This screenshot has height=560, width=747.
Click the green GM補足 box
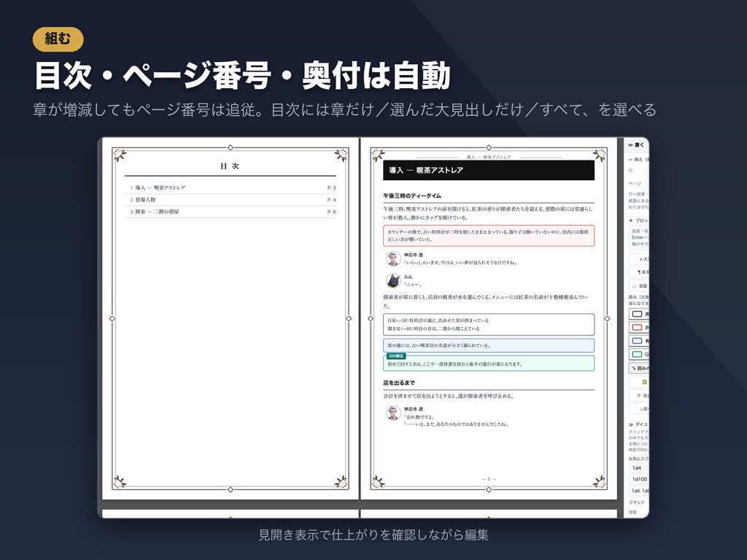point(488,363)
